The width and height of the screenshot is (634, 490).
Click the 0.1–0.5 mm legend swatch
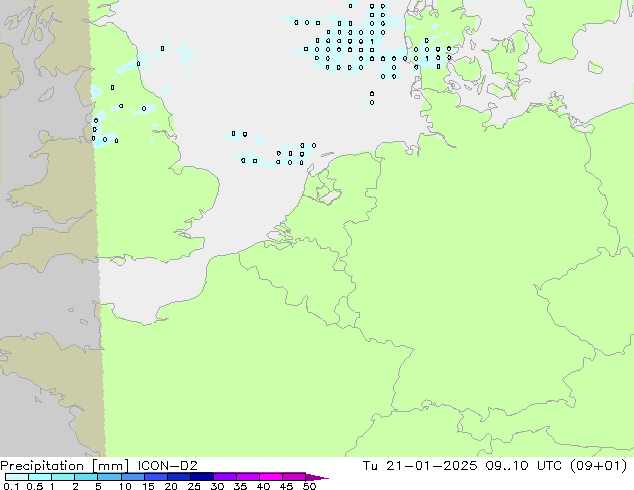17,477
